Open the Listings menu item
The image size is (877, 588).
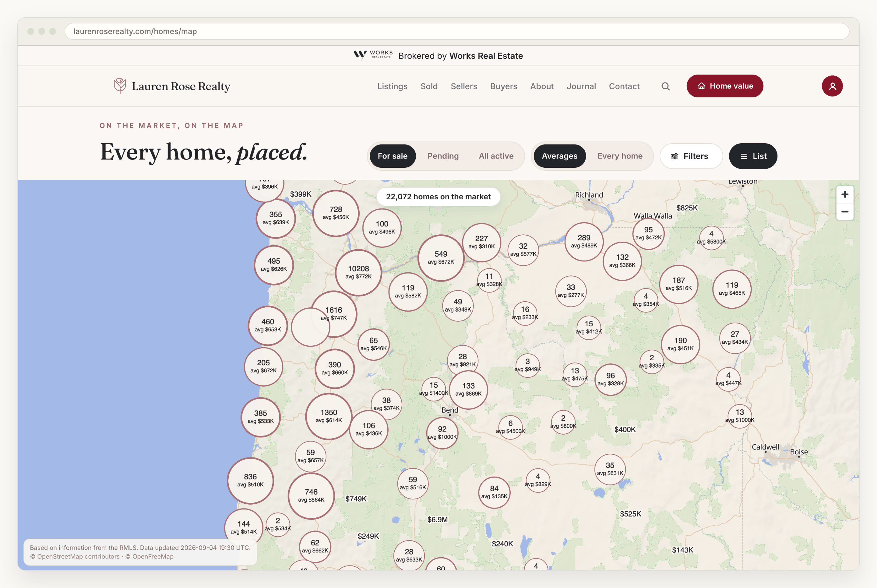pos(392,86)
